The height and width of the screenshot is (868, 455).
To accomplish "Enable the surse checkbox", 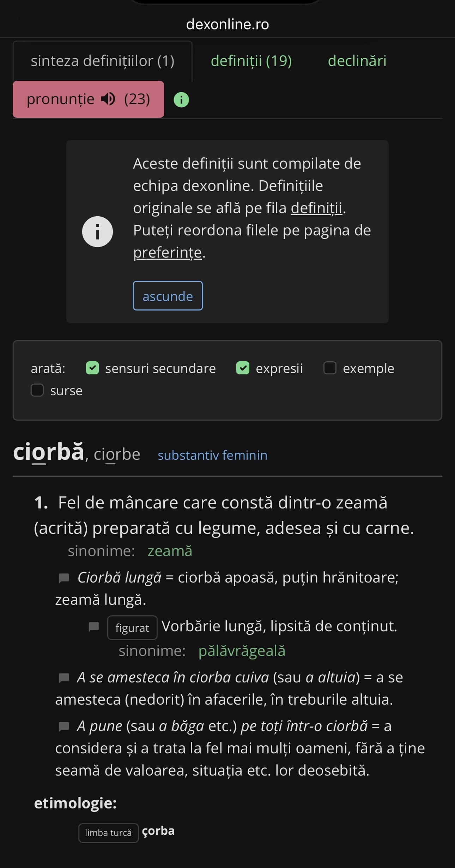I will point(37,390).
